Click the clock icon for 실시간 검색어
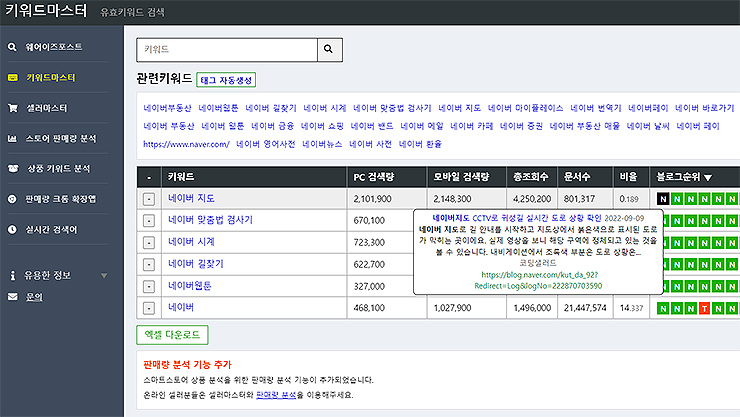 click(12, 230)
